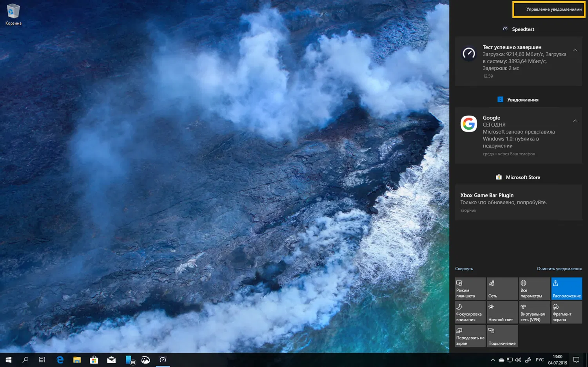This screenshot has width=588, height=367.
Task: Click the Передавать на экран tile
Action: click(x=470, y=336)
